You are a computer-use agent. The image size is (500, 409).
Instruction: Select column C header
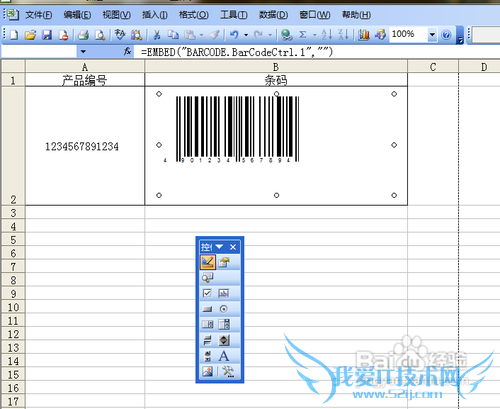click(433, 67)
